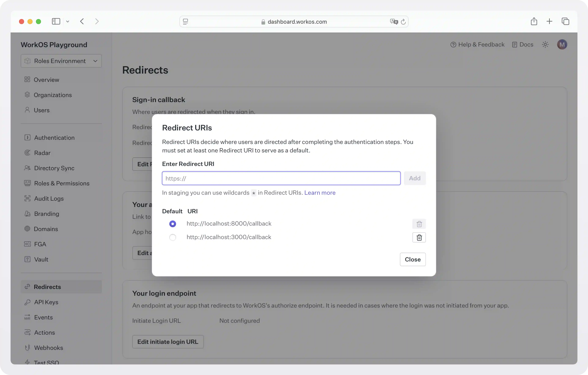Click the Events icon in sidebar
The height and width of the screenshot is (375, 588).
[x=27, y=317]
